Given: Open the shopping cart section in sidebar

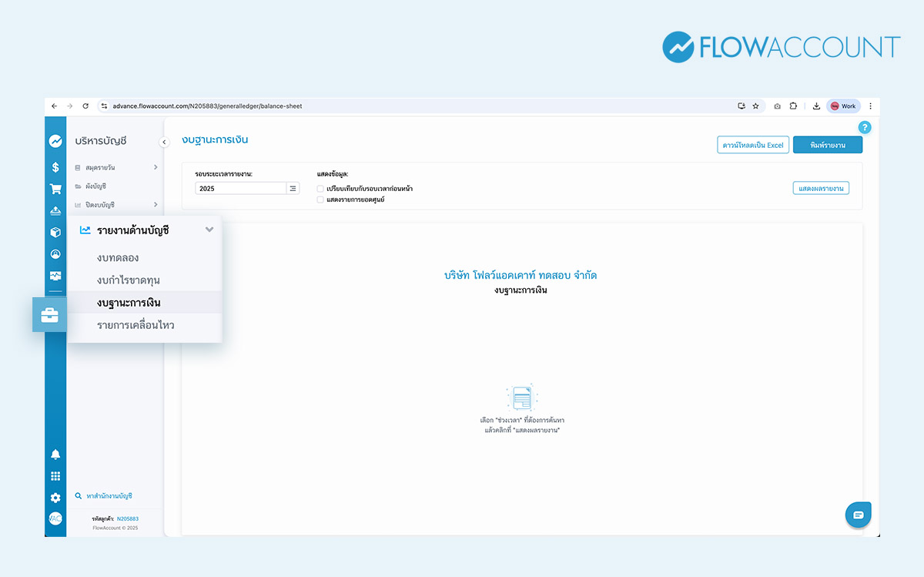Looking at the screenshot, I should (x=55, y=189).
